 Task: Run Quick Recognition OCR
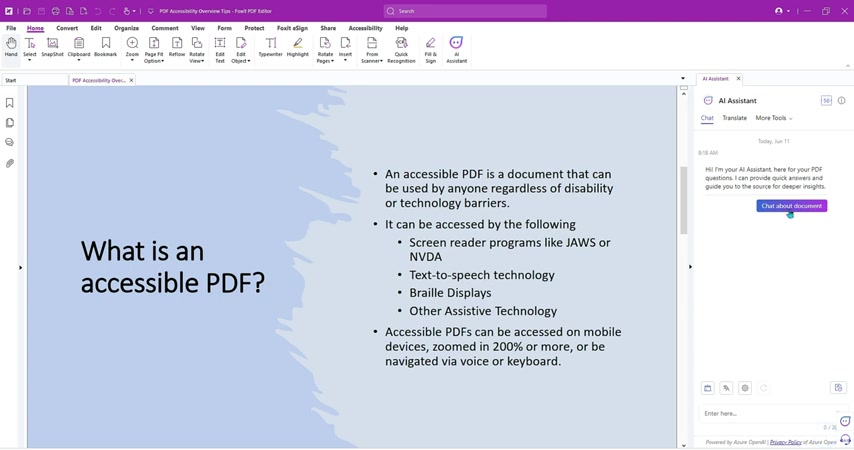click(x=401, y=50)
